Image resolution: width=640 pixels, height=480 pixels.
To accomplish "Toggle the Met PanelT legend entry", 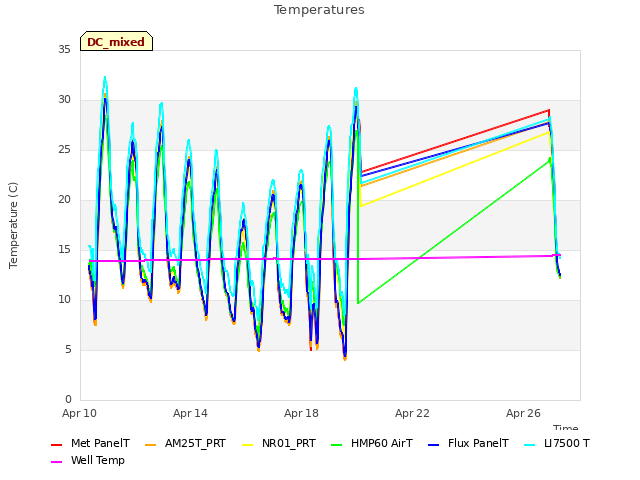I will click(x=90, y=443).
